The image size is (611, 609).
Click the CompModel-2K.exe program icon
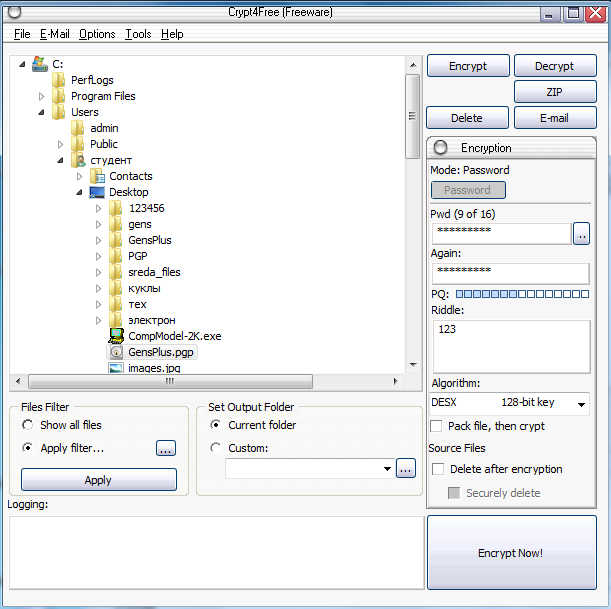click(x=116, y=335)
